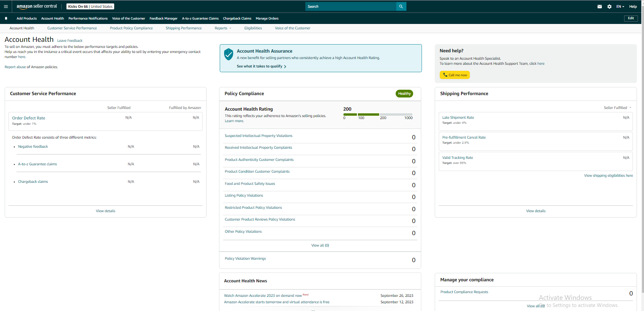Click the search magnifier button
Image resolution: width=644 pixels, height=311 pixels.
click(401, 6)
